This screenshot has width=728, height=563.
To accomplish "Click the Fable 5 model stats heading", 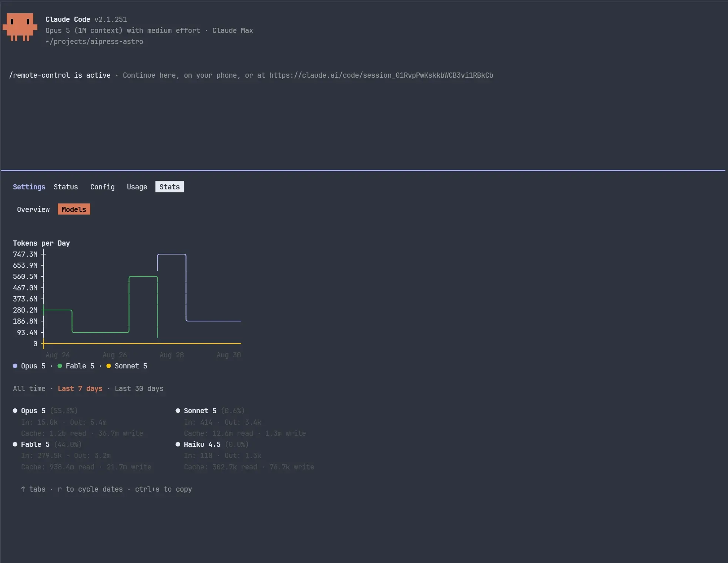I will pos(35,444).
